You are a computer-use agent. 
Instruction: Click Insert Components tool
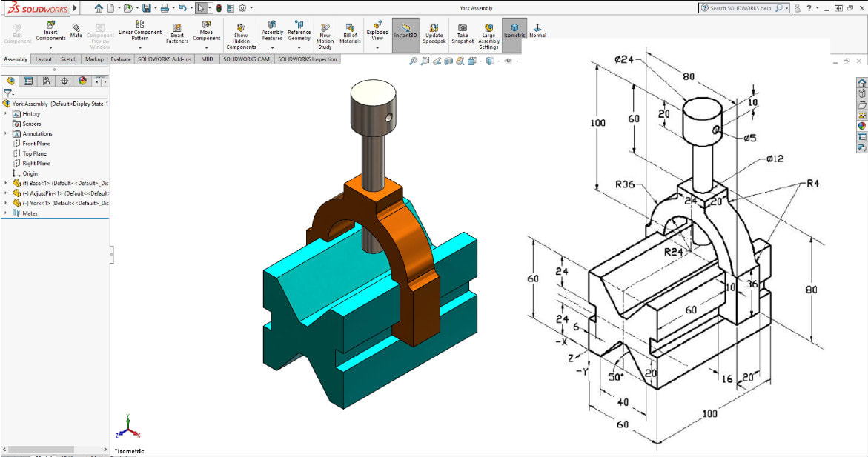point(50,32)
